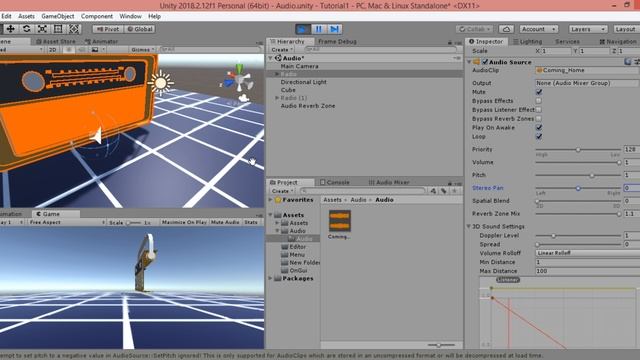The image size is (640, 360).
Task: Click the Stats button
Action: [251, 222]
